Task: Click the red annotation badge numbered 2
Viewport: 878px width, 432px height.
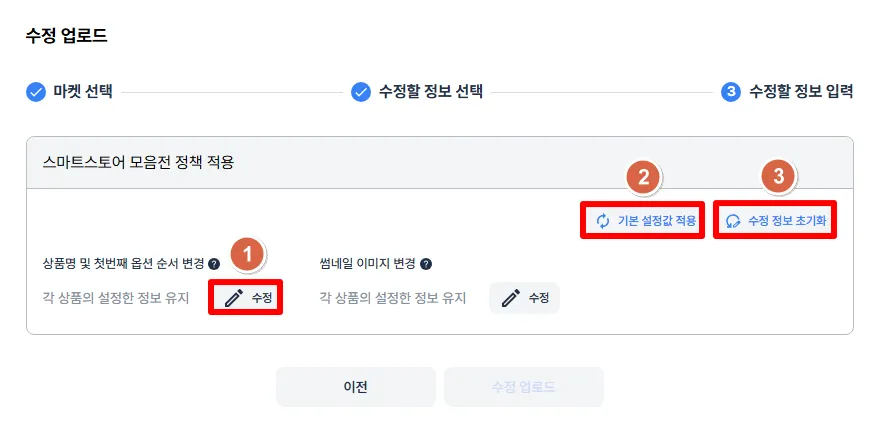Action: pyautogui.click(x=643, y=178)
